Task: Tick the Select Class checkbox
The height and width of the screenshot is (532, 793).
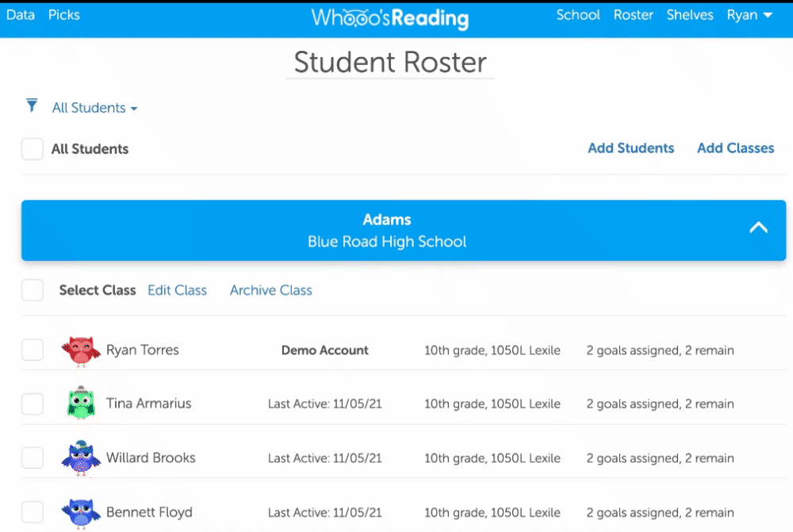Action: click(33, 290)
